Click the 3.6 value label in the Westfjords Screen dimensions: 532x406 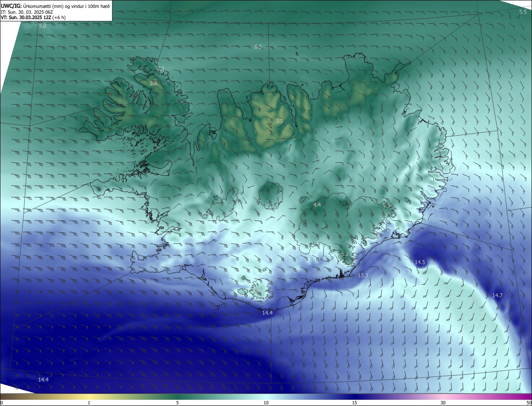click(x=153, y=83)
